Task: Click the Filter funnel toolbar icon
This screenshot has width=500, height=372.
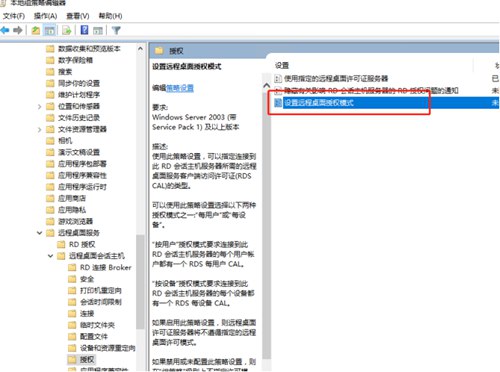Action: point(116,31)
